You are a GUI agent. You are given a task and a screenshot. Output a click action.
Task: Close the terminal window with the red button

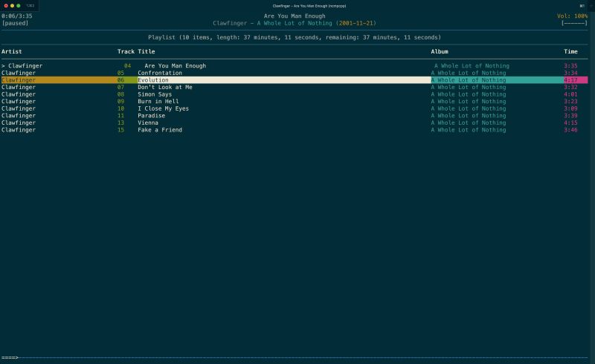tap(6, 6)
